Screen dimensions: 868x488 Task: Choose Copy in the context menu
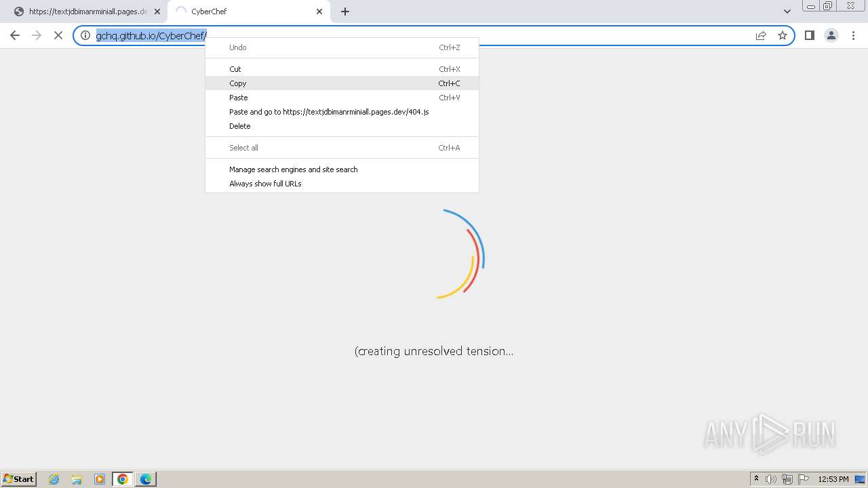342,83
